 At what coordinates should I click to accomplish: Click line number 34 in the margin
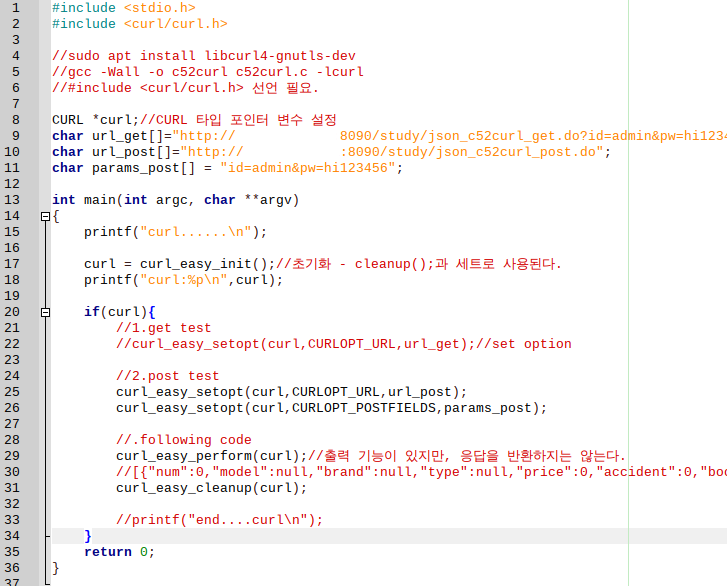12,536
